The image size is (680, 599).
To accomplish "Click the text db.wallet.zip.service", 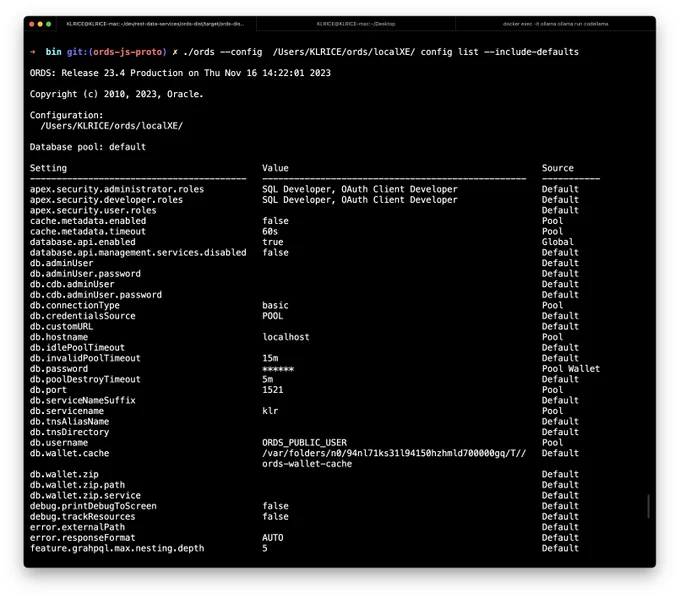I will coord(85,495).
